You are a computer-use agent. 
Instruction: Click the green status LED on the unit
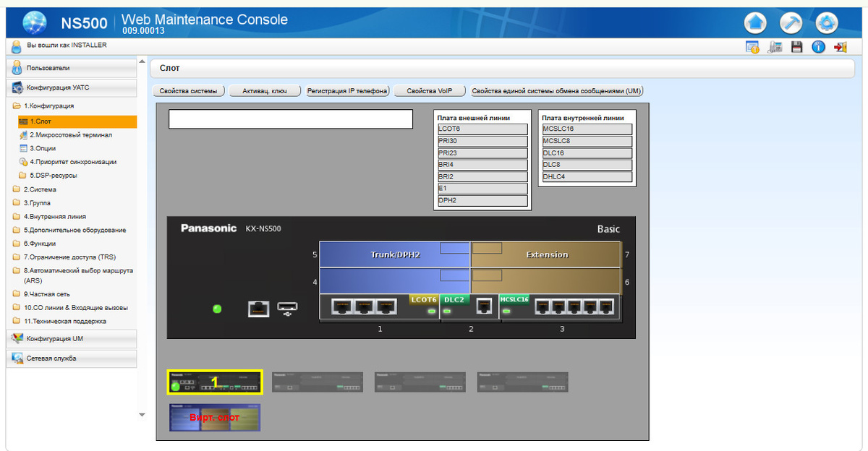216,309
